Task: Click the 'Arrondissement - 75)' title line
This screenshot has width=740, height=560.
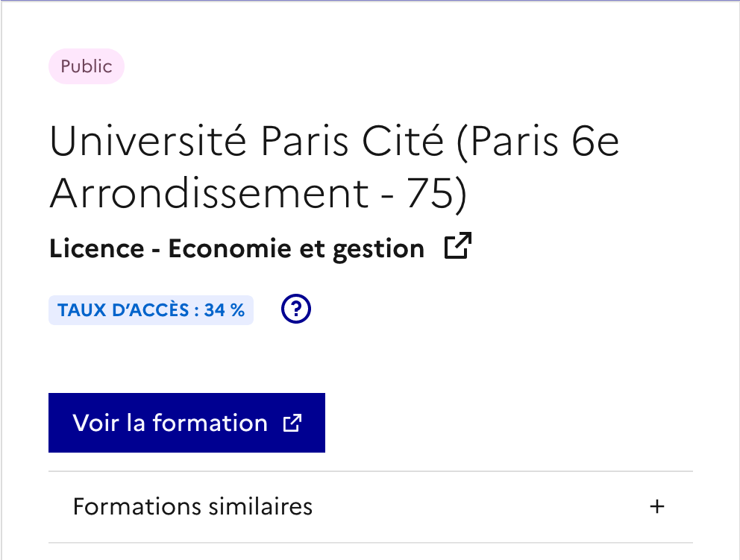Action: point(257,193)
